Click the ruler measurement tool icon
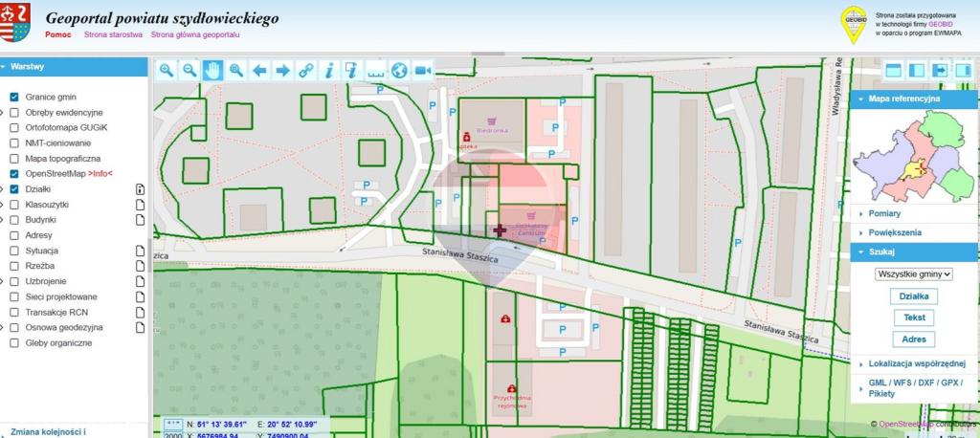This screenshot has width=980, height=438. tap(376, 70)
